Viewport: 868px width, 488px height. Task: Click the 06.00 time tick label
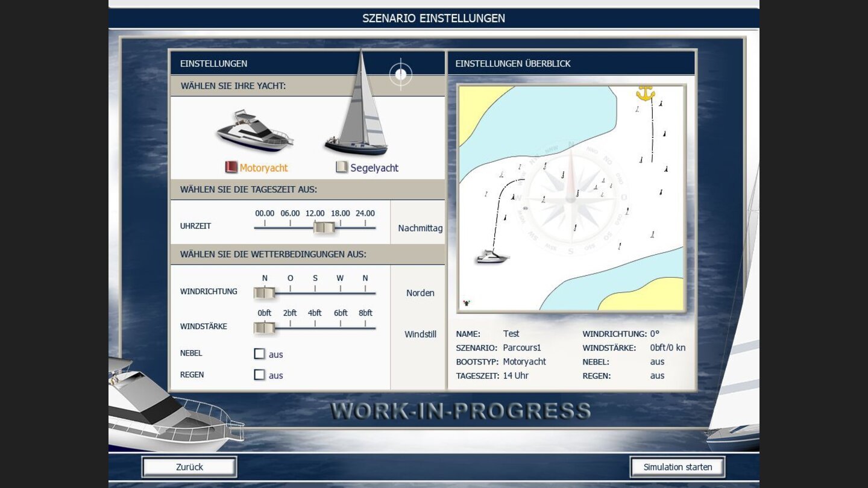click(x=290, y=213)
